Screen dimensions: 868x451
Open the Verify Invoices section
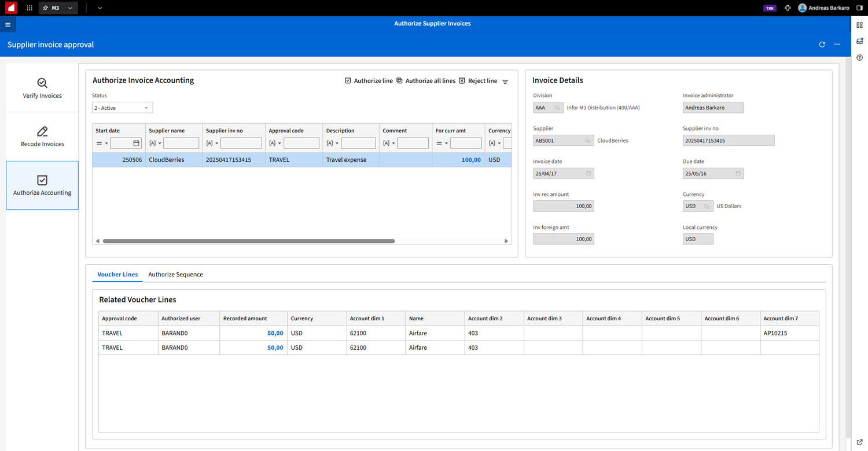coord(42,88)
